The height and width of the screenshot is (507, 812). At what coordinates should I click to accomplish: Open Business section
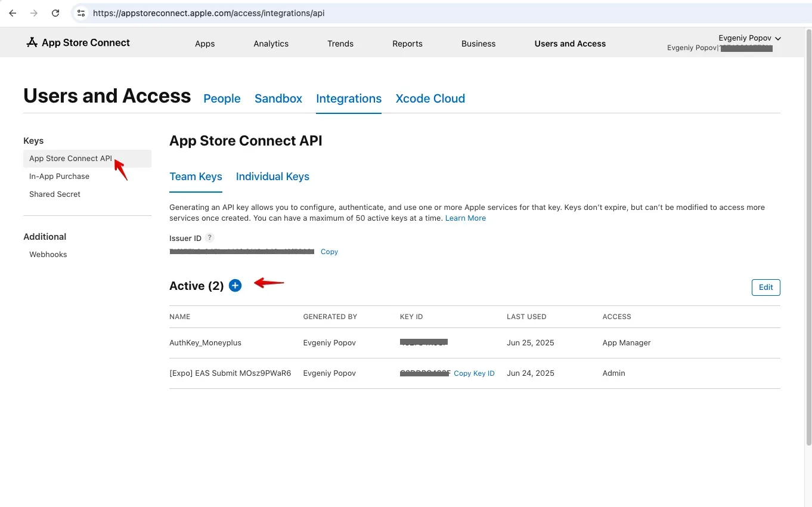(478, 44)
